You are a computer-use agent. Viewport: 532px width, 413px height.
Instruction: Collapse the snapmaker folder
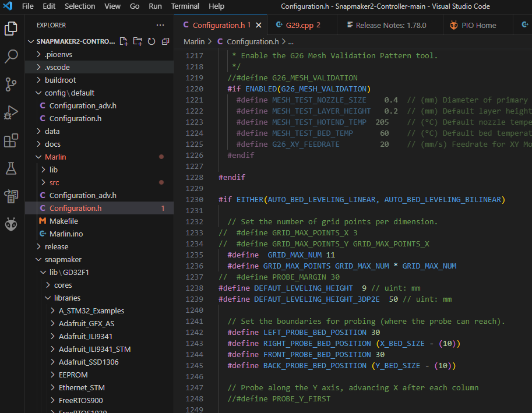[x=100, y=259]
